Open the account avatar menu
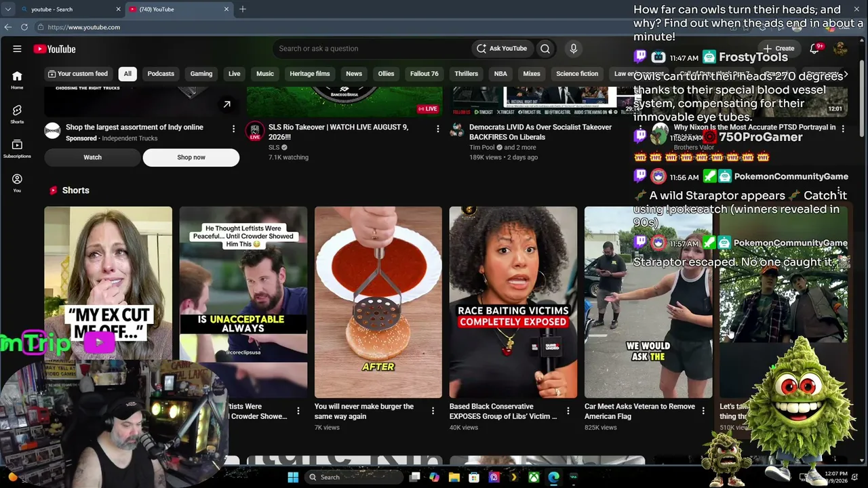868x488 pixels. 840,49
